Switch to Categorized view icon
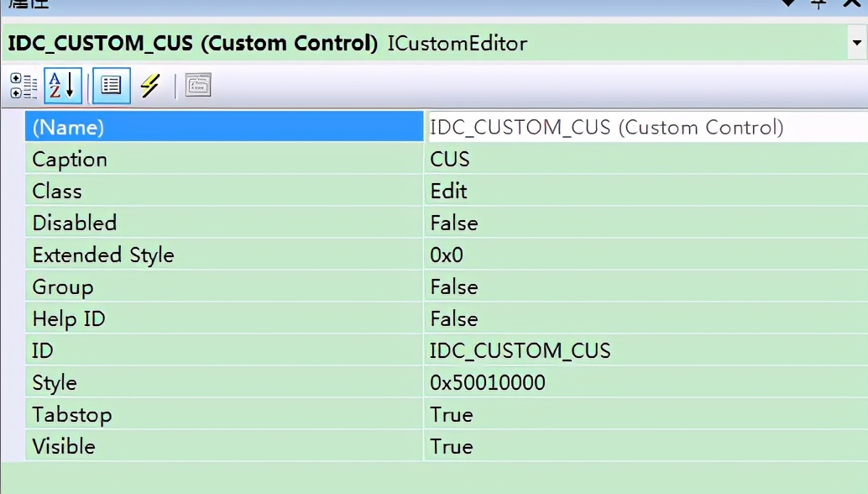 coord(24,86)
